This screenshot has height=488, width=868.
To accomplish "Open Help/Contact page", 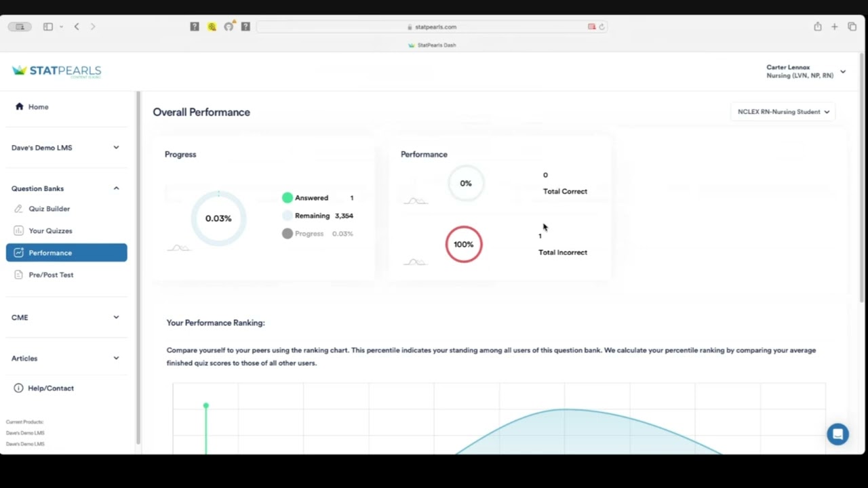I will pos(43,388).
